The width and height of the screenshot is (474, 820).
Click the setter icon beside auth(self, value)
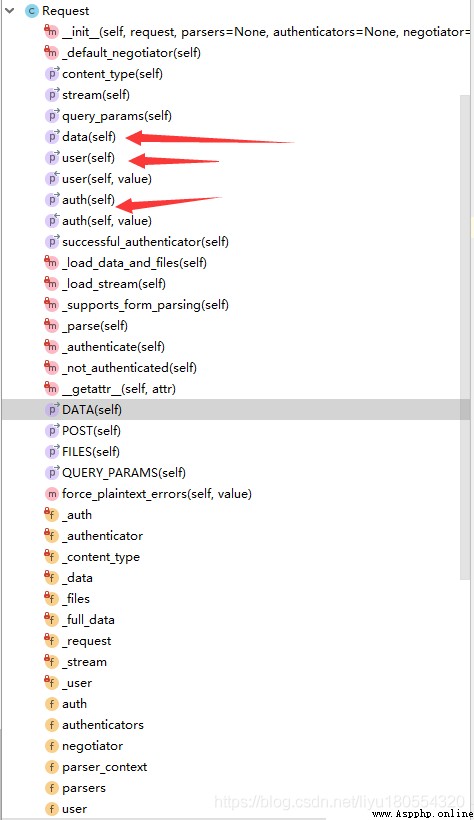tap(52, 221)
